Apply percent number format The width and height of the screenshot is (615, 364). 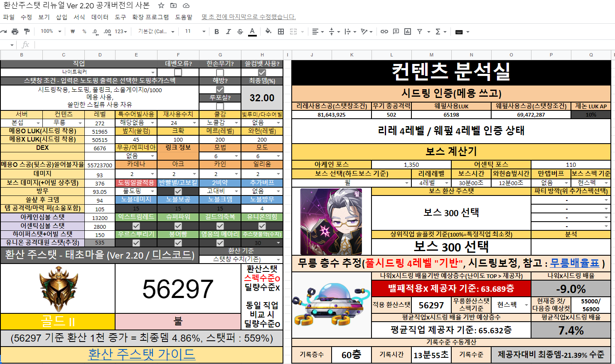84,32
